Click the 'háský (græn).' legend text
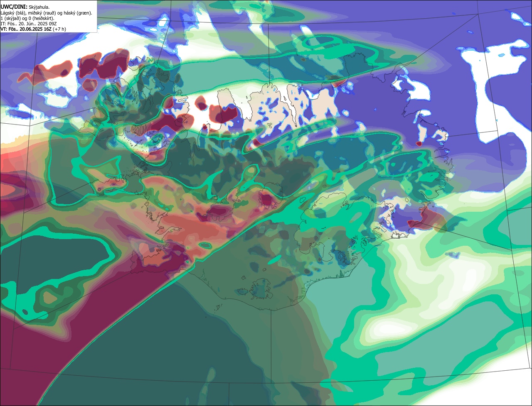532x406 pixels. (x=78, y=13)
